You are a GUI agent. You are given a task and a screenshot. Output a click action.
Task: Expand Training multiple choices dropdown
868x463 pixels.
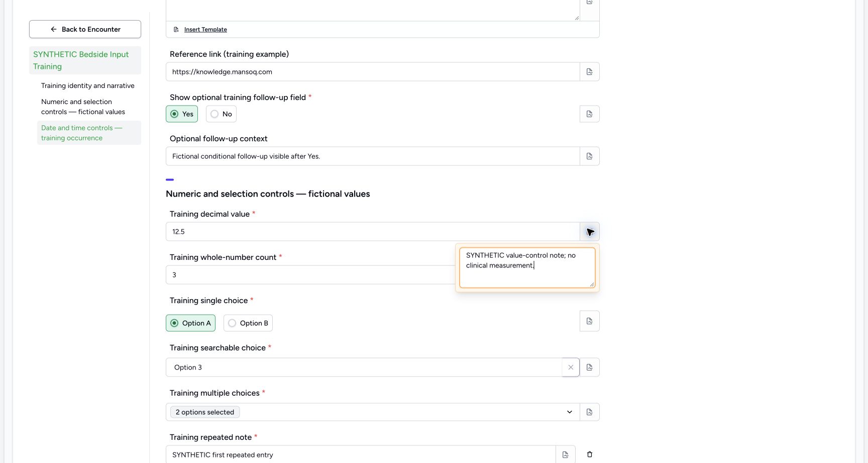pyautogui.click(x=373, y=412)
